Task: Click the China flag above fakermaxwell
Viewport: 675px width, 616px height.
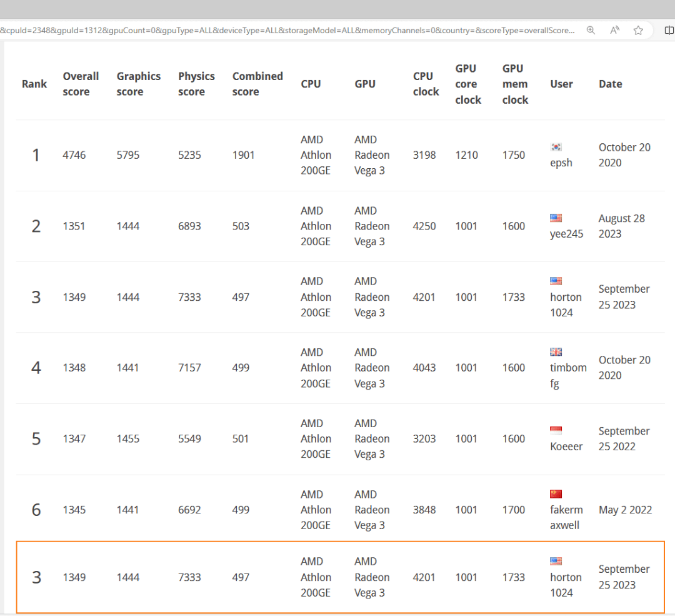Action: coord(556,493)
